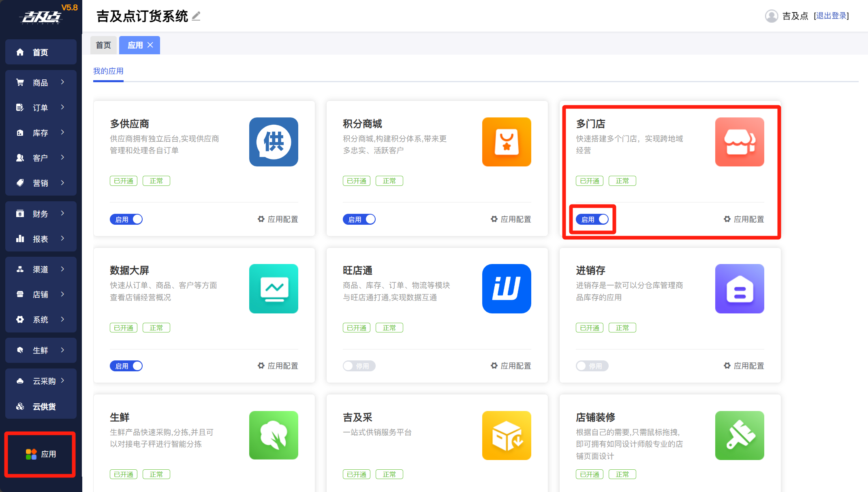Expand the 财务 sidebar section

point(41,214)
